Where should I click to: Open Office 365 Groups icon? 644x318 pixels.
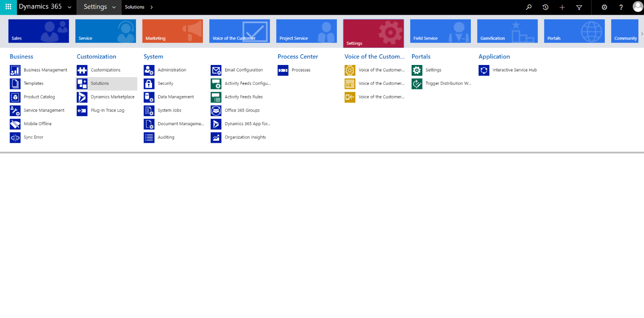[x=216, y=111]
